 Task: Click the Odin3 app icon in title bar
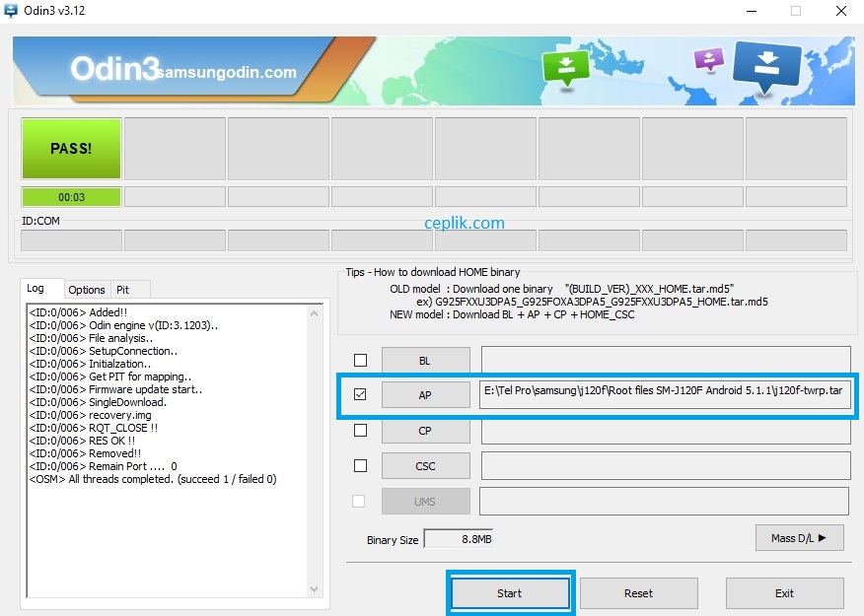[11, 11]
